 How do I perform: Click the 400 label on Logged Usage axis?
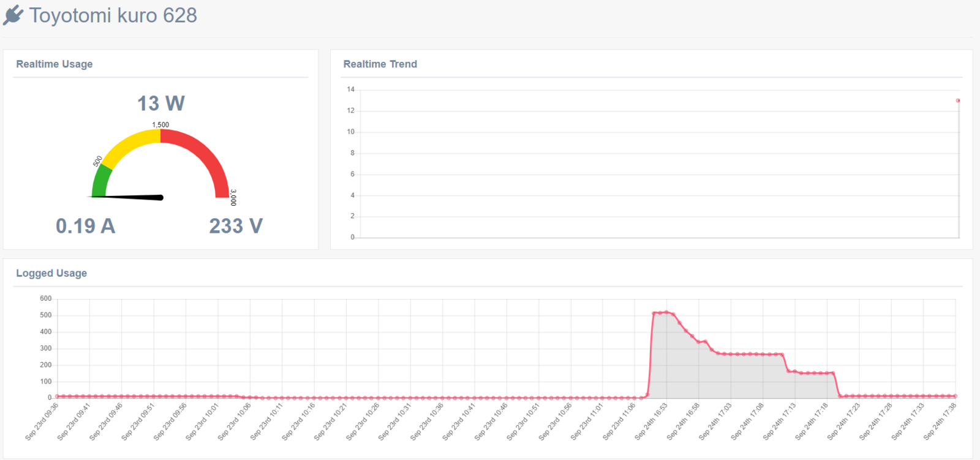[46, 332]
